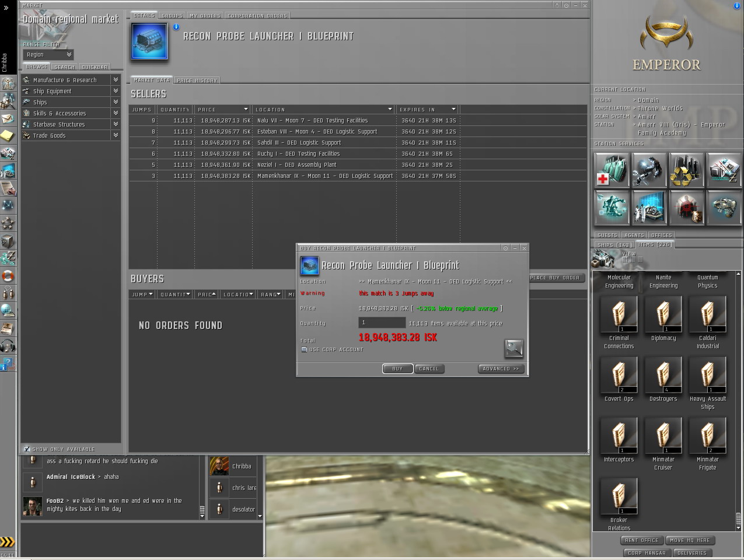
Task: Click the blue info icon beside blueprint image
Action: pos(176,27)
